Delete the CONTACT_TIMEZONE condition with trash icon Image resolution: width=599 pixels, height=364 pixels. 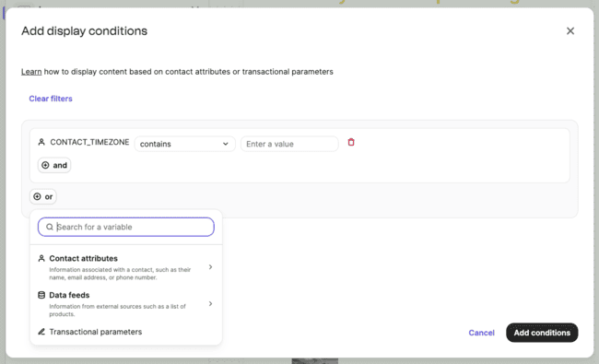click(351, 142)
